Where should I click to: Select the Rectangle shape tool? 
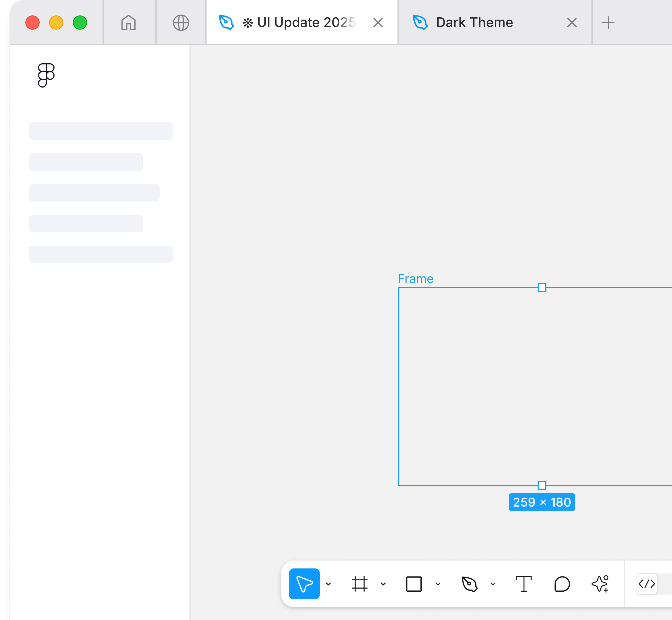414,584
